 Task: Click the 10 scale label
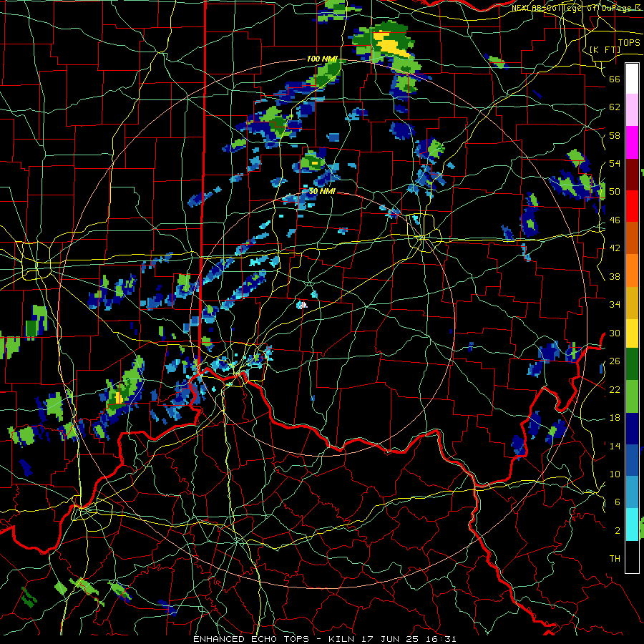point(615,474)
